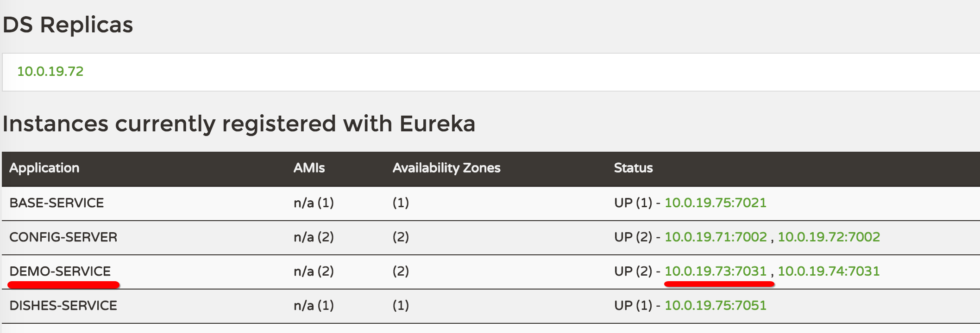Open CONFIG-SERVER instance 10.0.19.72:7002
Viewport: 980px width, 333px height.
click(x=829, y=237)
